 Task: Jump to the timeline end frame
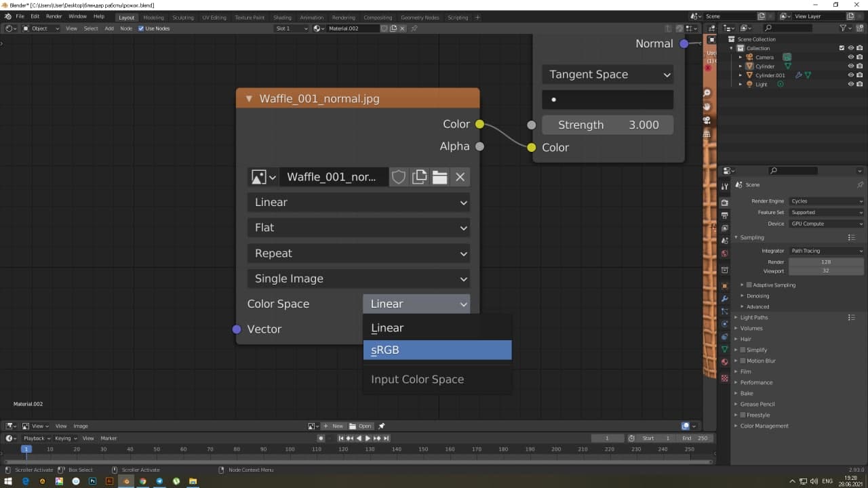[x=386, y=439]
